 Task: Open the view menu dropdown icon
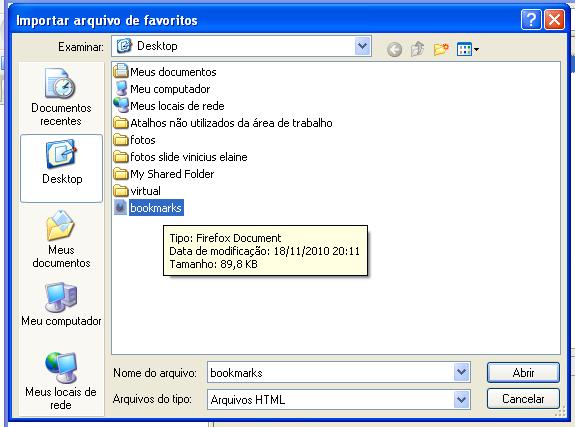[468, 49]
